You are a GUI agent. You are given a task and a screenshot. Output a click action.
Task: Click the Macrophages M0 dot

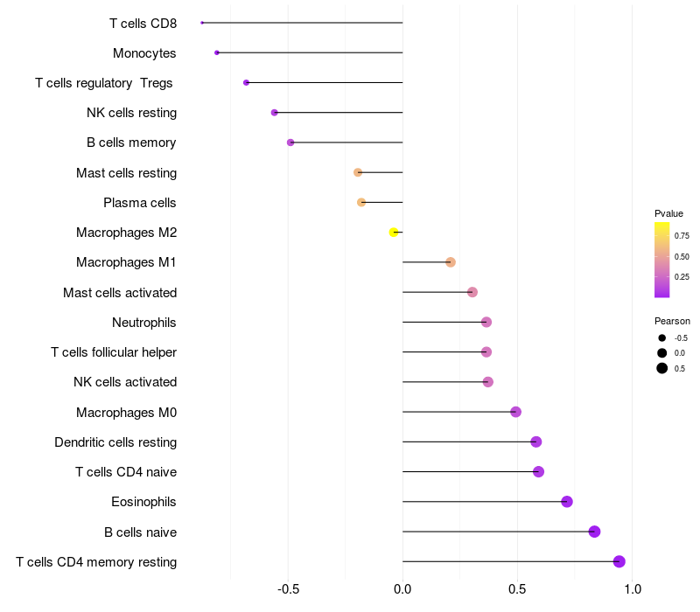[x=515, y=412]
